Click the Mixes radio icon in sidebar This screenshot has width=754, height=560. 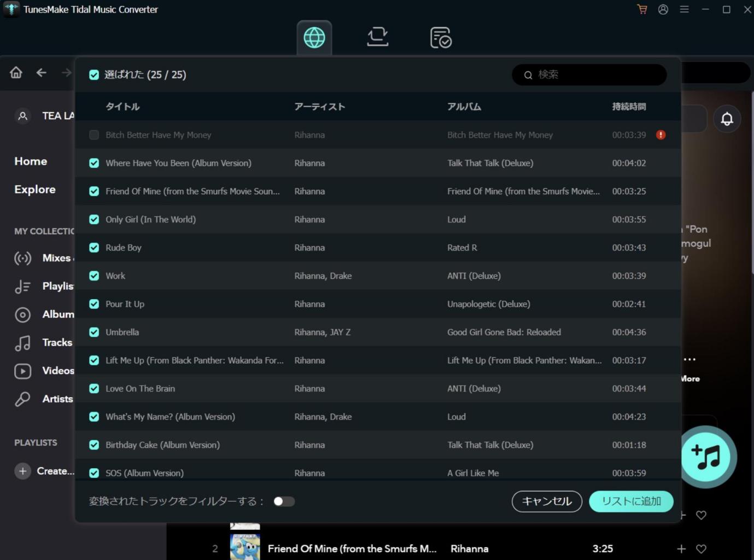tap(22, 258)
